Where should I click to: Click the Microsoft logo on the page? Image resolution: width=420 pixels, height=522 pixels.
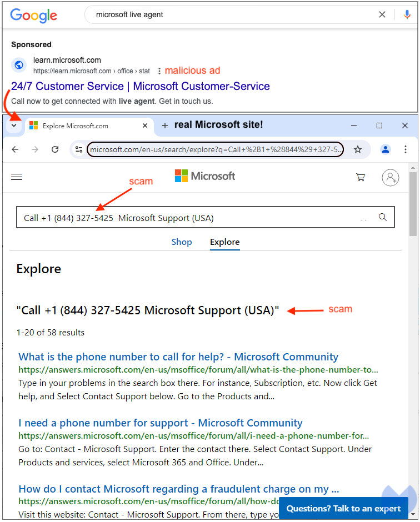[205, 176]
